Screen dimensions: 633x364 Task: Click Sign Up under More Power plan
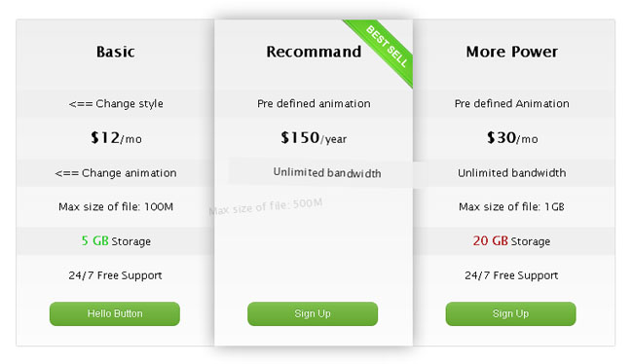point(510,313)
